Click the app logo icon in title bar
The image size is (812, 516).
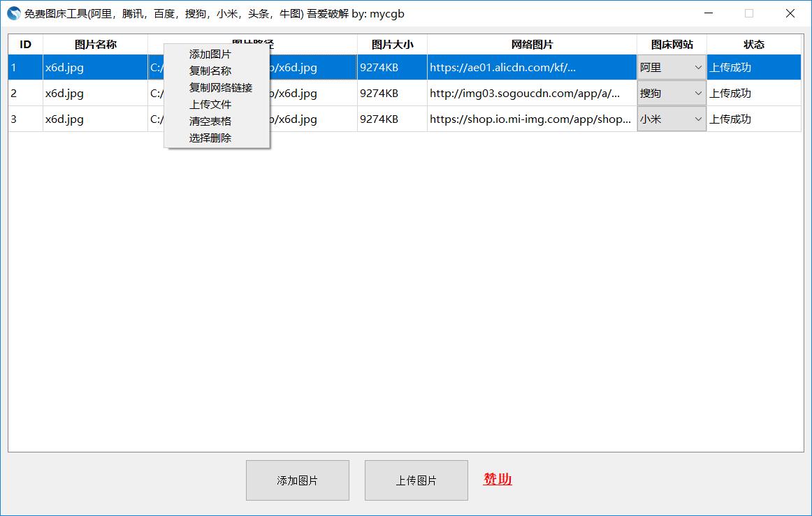click(x=14, y=13)
